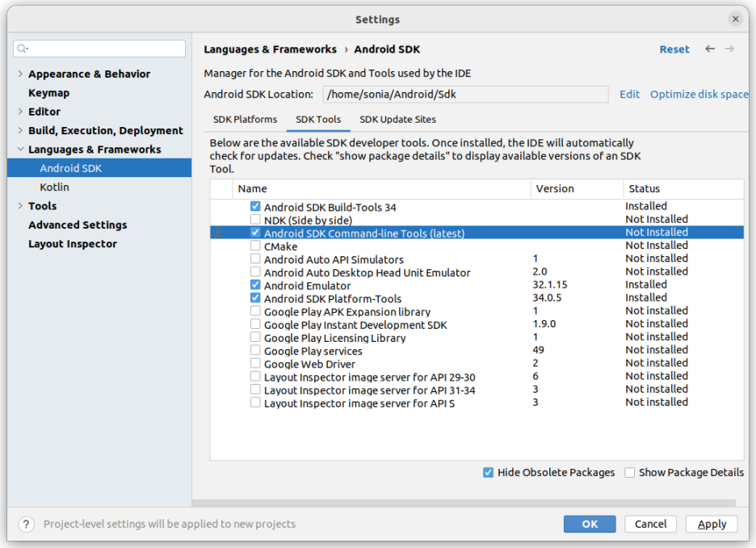Open the SDK Update Sites tab
The height and width of the screenshot is (548, 756).
click(397, 120)
